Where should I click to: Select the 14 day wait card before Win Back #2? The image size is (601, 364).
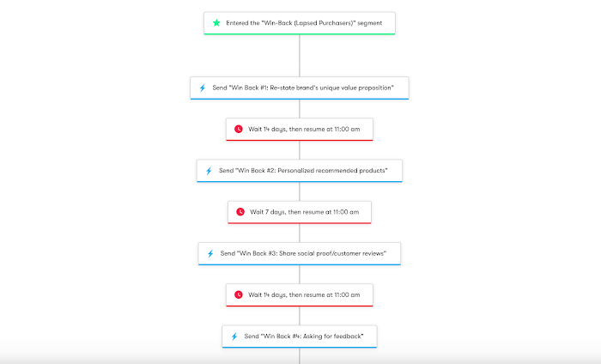(x=300, y=130)
